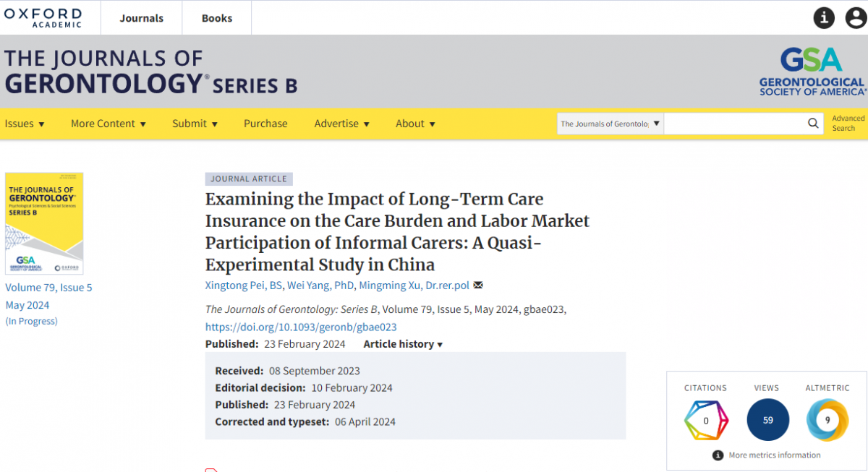Open the Purchase menu item

pyautogui.click(x=265, y=124)
